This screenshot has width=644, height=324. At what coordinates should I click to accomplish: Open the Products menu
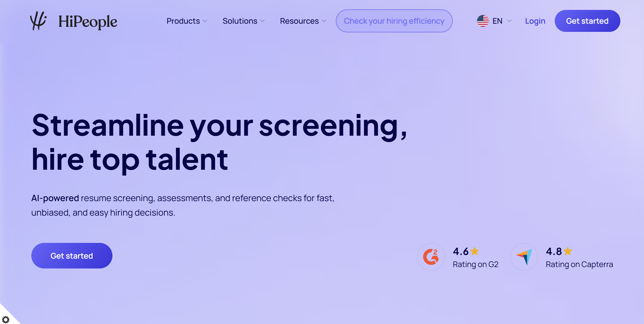pyautogui.click(x=183, y=21)
